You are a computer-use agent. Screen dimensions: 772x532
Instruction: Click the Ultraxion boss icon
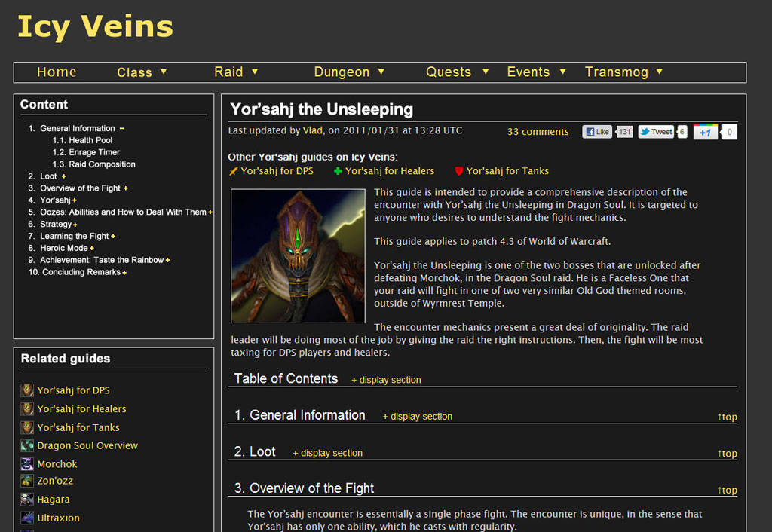[27, 518]
